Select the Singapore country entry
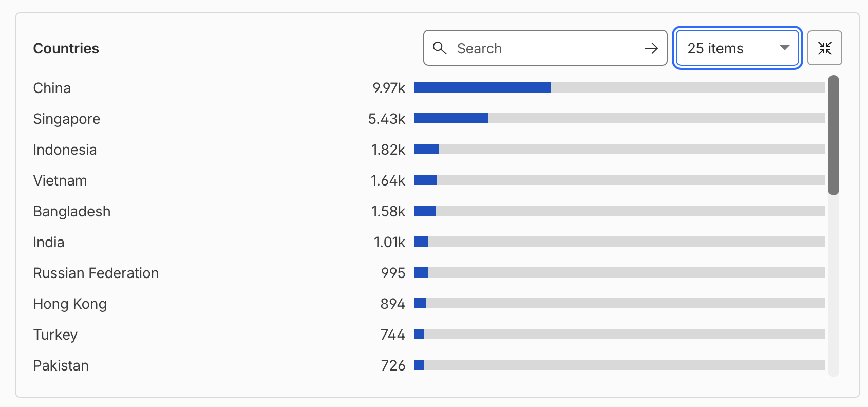The width and height of the screenshot is (868, 407). [x=67, y=119]
